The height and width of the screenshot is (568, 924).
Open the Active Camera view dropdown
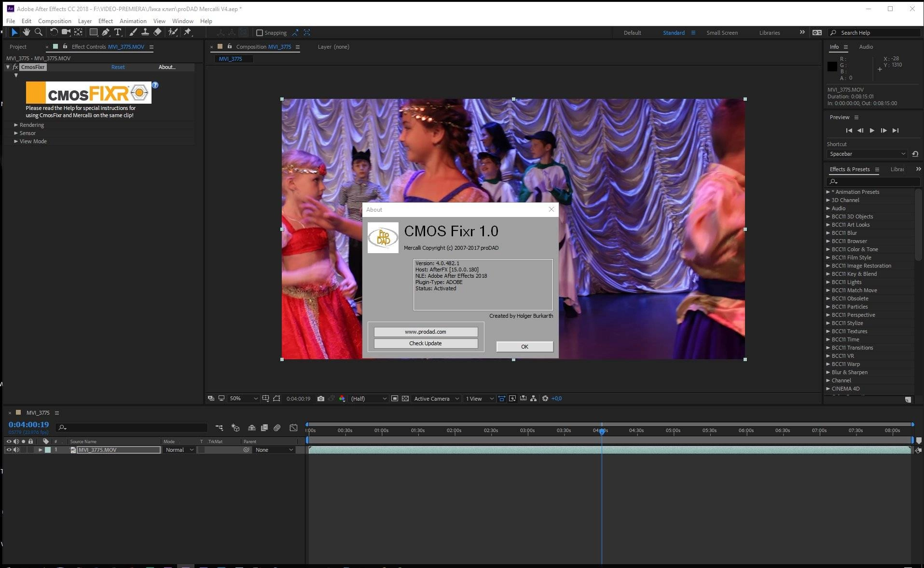(436, 399)
